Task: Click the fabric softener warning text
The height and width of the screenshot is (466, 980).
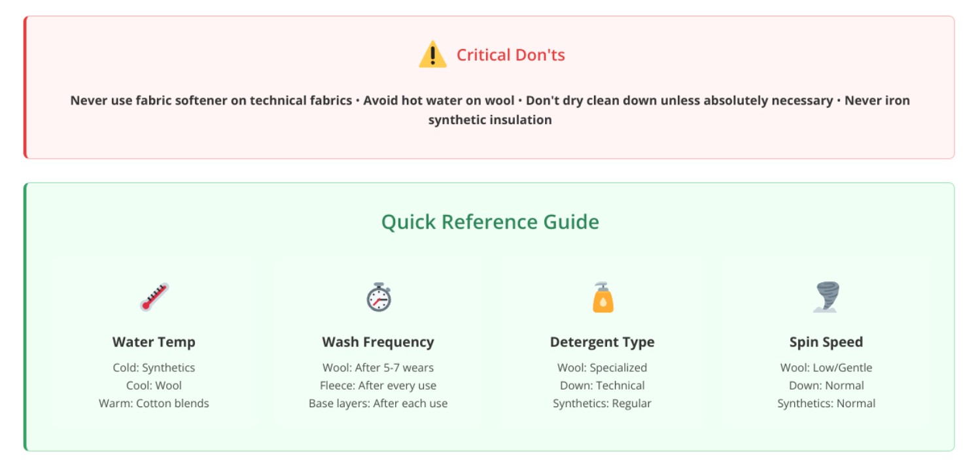Action: [211, 101]
